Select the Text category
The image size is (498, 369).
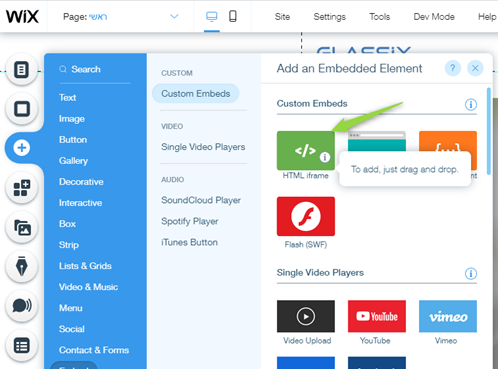click(x=67, y=98)
